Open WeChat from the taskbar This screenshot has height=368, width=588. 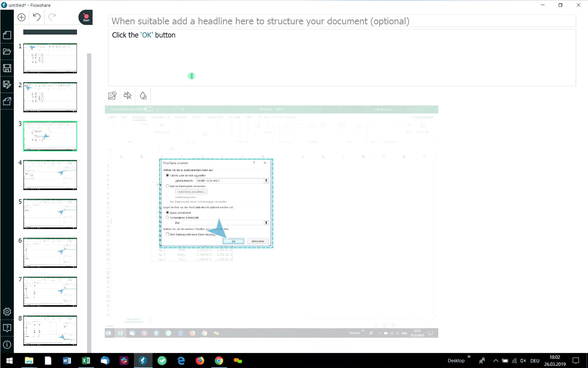238,360
